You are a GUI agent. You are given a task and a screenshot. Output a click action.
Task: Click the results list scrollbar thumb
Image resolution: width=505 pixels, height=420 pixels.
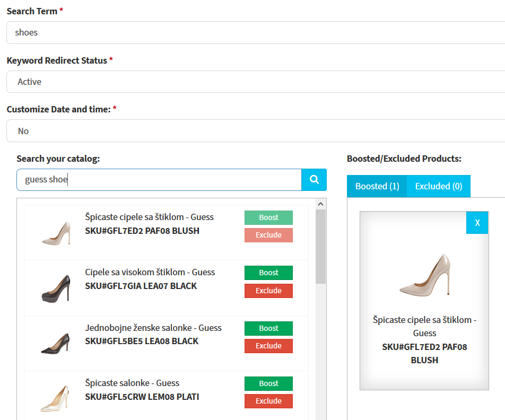(x=320, y=247)
